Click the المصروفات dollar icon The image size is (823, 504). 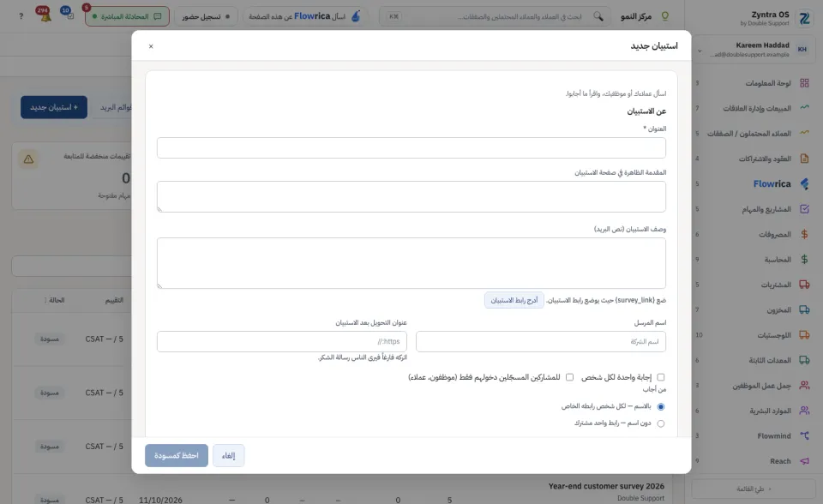(x=804, y=234)
